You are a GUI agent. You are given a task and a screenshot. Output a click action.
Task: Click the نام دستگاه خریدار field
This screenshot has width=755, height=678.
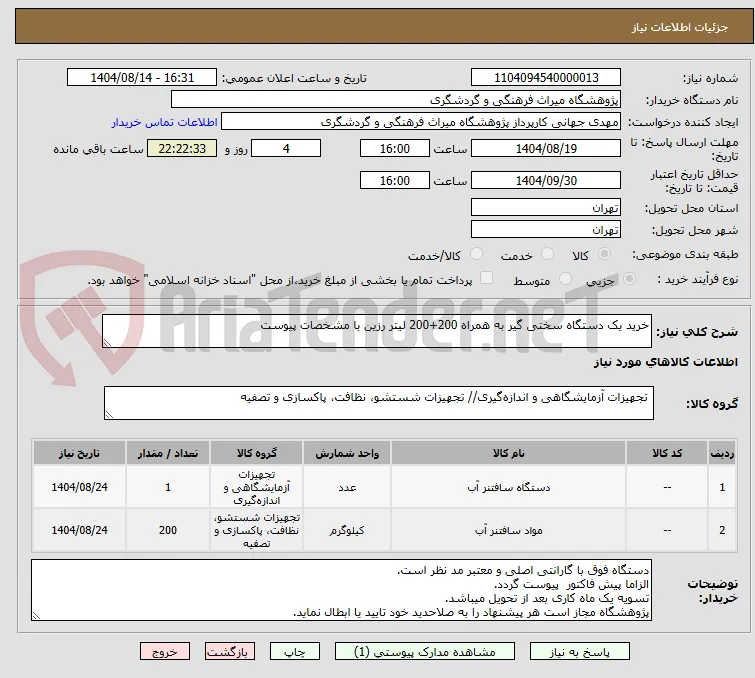click(x=396, y=100)
